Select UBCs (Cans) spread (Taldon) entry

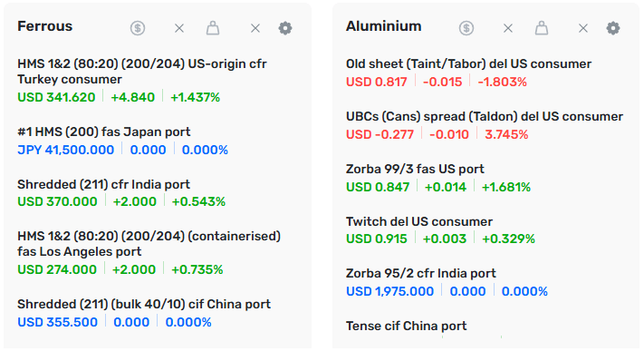pos(485,116)
